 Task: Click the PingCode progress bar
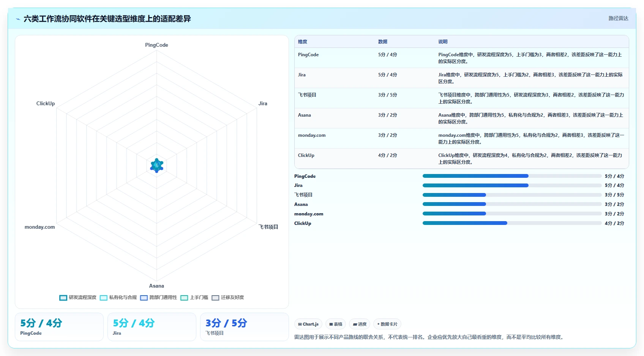click(512, 176)
